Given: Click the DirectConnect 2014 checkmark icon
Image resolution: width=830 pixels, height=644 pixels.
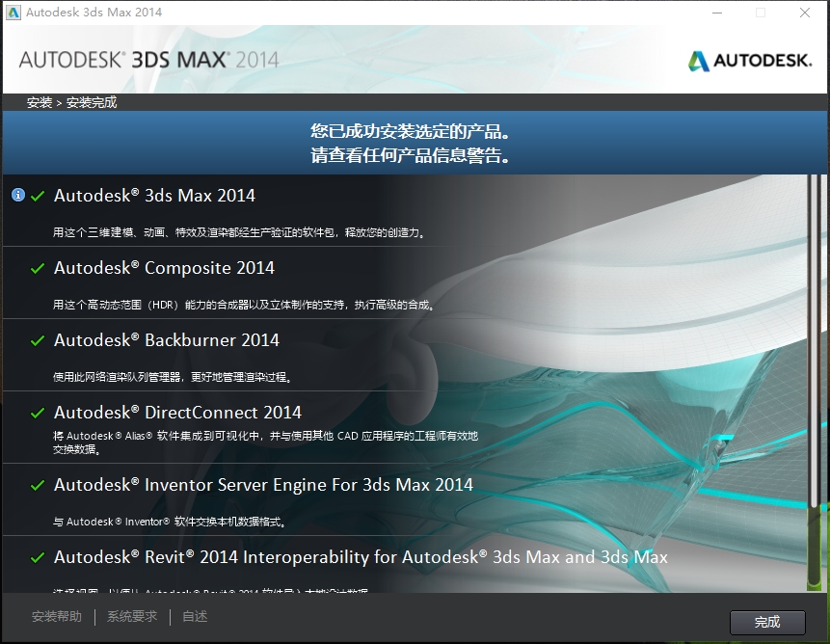Looking at the screenshot, I should (x=38, y=413).
